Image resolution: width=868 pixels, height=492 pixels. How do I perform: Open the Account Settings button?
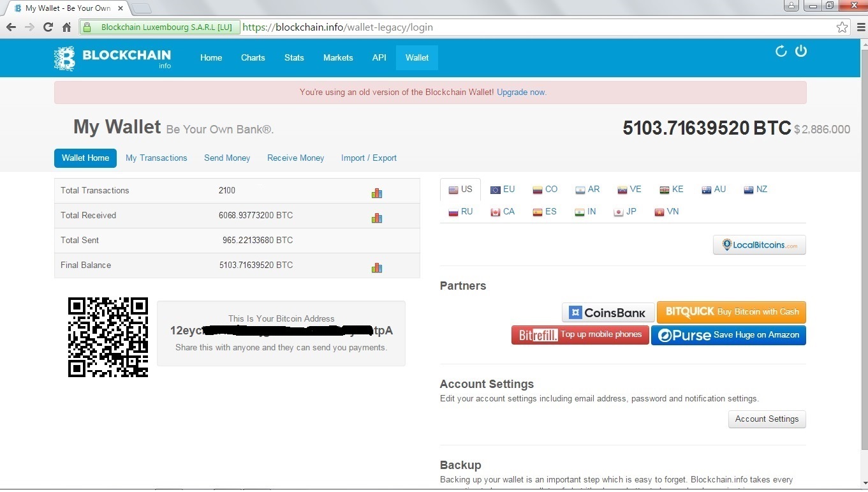point(767,419)
